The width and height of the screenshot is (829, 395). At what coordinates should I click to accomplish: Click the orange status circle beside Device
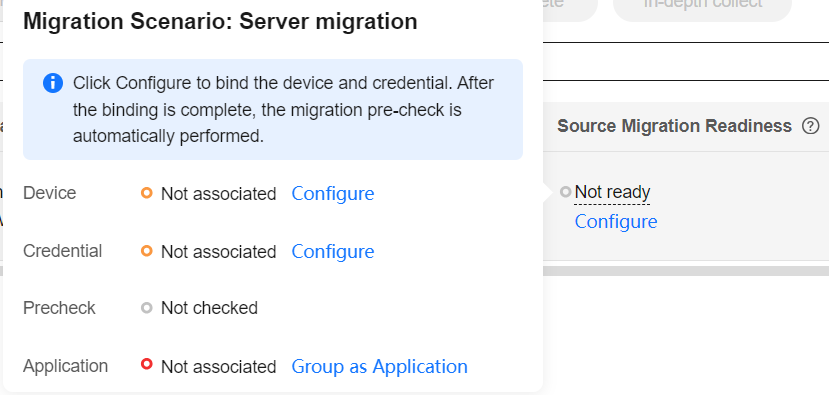(147, 193)
